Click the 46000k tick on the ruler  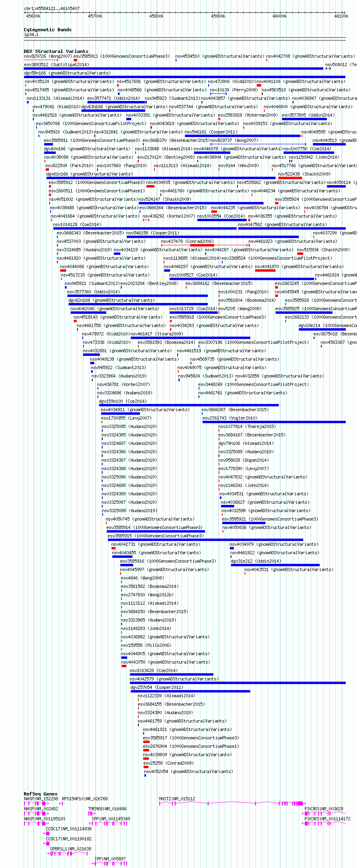point(280,16)
